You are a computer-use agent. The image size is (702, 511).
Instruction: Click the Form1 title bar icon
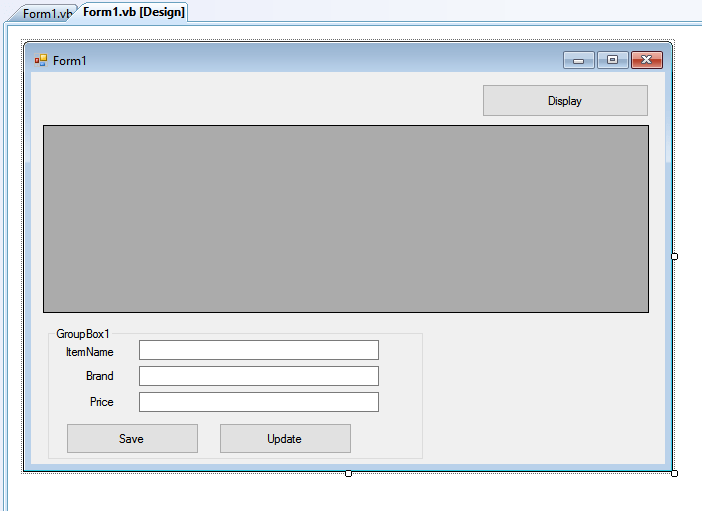[x=41, y=60]
